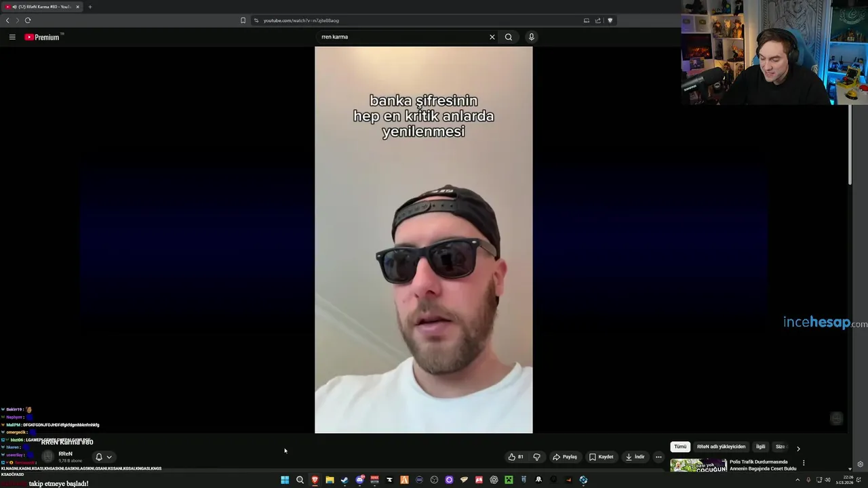The height and width of the screenshot is (488, 868).
Task: Open OBS Studio in taskbar
Action: tap(434, 480)
